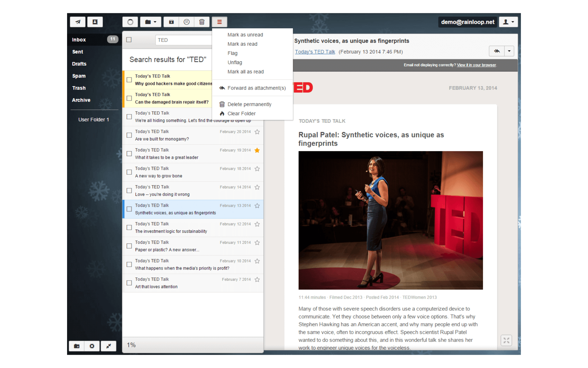Check the 'Synthetic voices' message checkbox

pyautogui.click(x=129, y=209)
